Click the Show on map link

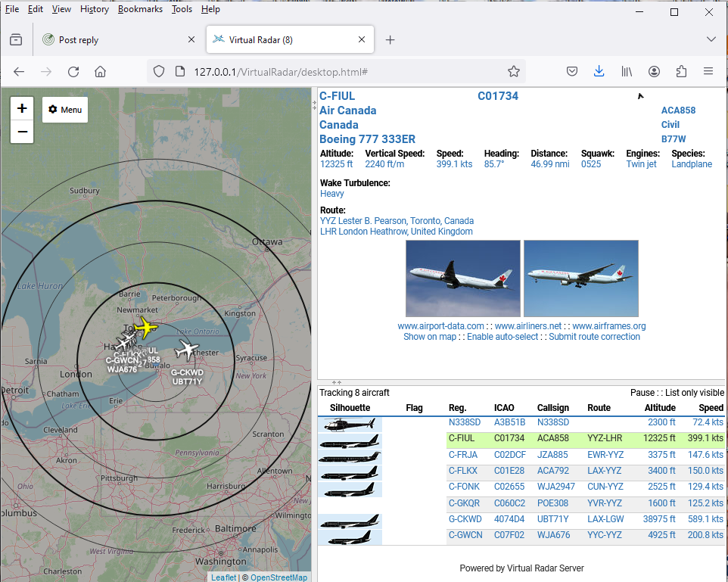(x=430, y=337)
